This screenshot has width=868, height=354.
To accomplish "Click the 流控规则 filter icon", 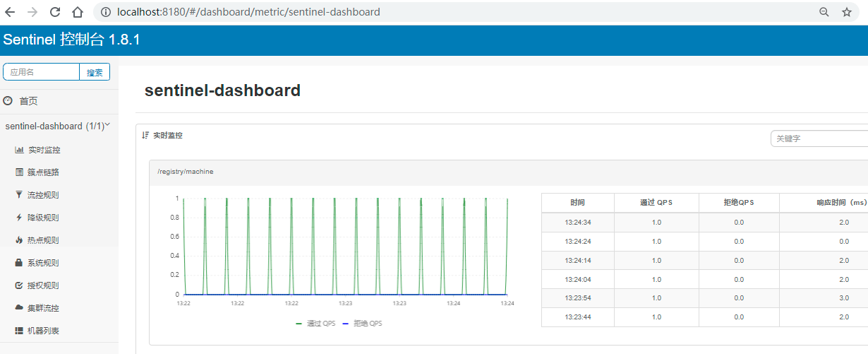I will [19, 194].
